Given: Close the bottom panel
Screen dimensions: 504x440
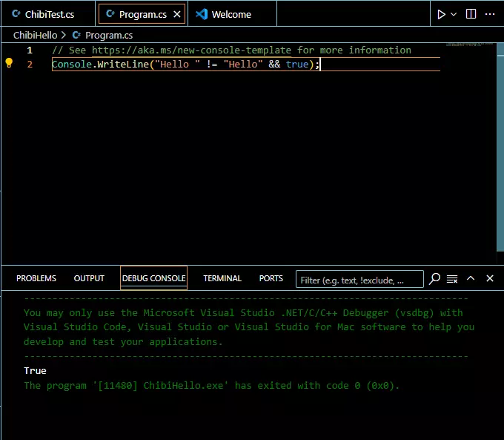Looking at the screenshot, I should (x=489, y=278).
